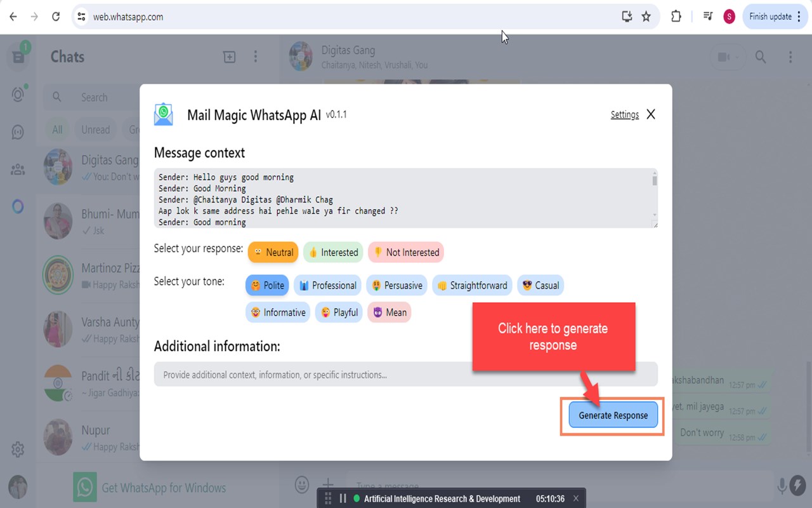Open the Martinoz Pizza chat row

(x=89, y=276)
